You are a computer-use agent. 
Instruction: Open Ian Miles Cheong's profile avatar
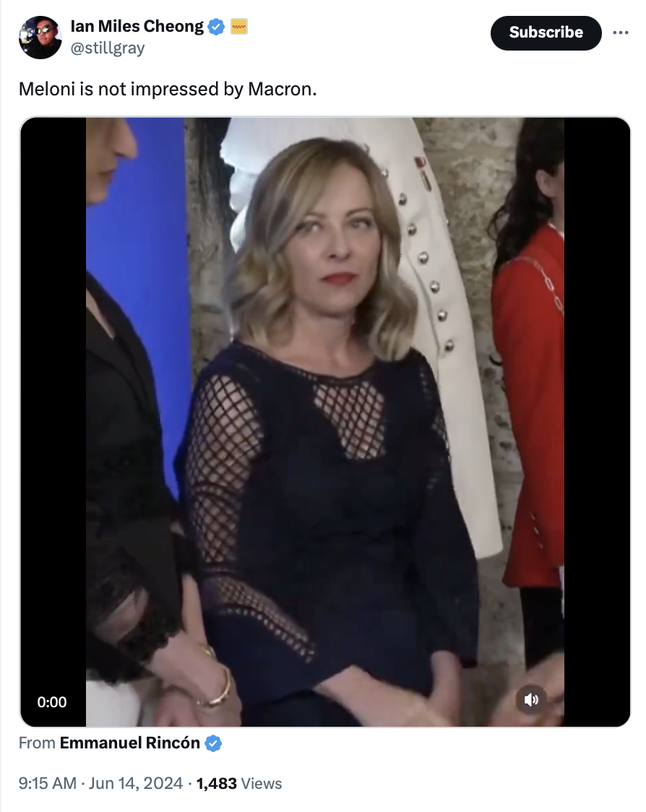(x=40, y=38)
